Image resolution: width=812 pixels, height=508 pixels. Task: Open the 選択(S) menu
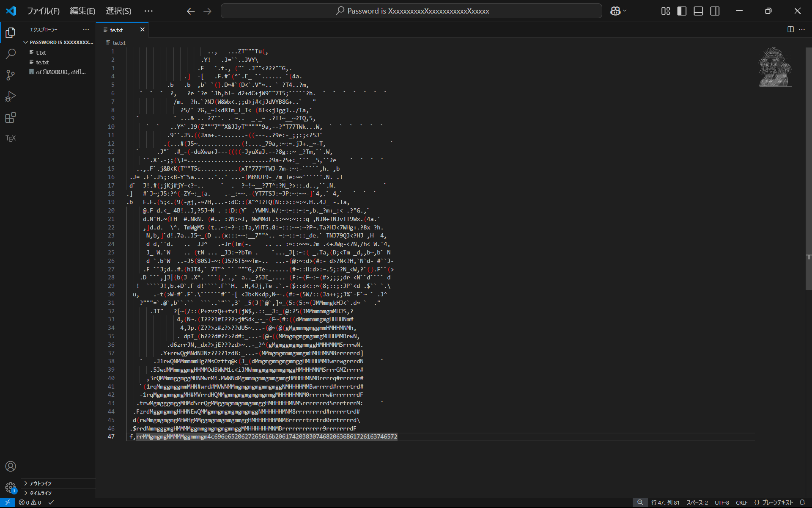coord(118,11)
